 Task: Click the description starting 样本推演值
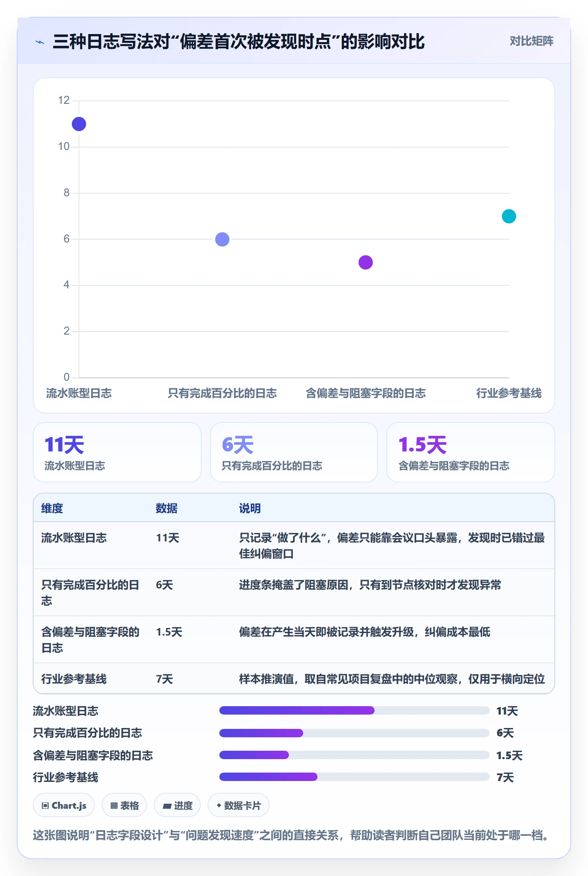coord(392,679)
